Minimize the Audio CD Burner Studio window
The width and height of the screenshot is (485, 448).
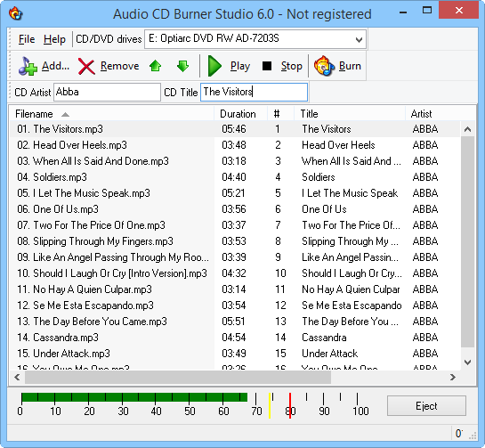403,12
